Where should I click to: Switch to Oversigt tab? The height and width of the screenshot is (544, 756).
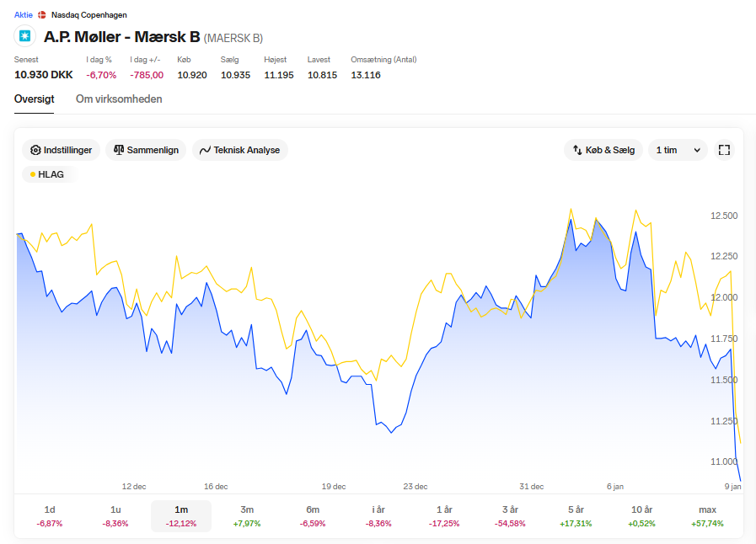[x=35, y=99]
